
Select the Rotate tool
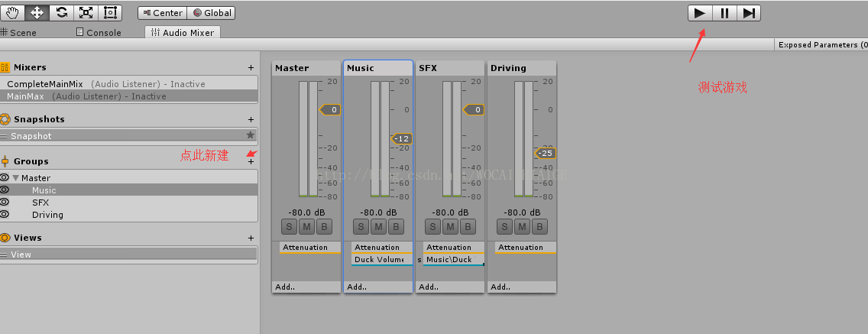[x=61, y=12]
